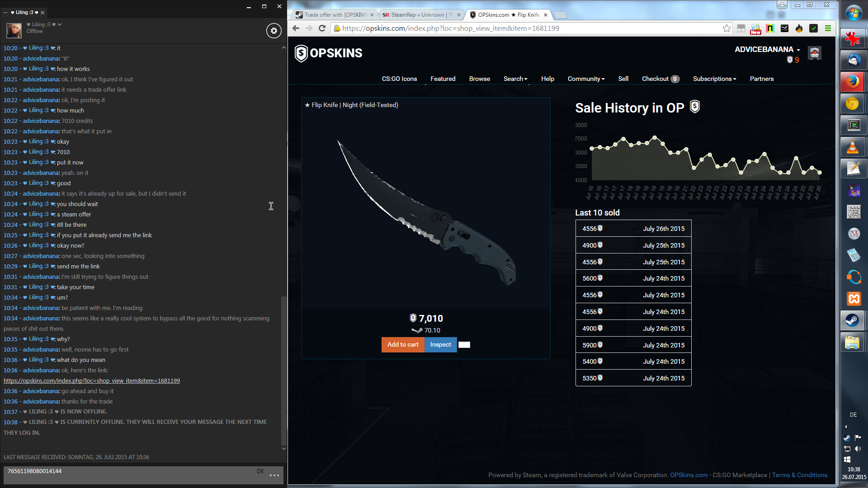Viewport: 868px width, 488px height.
Task: Expand the Subscriptions dropdown menu
Action: pos(714,79)
